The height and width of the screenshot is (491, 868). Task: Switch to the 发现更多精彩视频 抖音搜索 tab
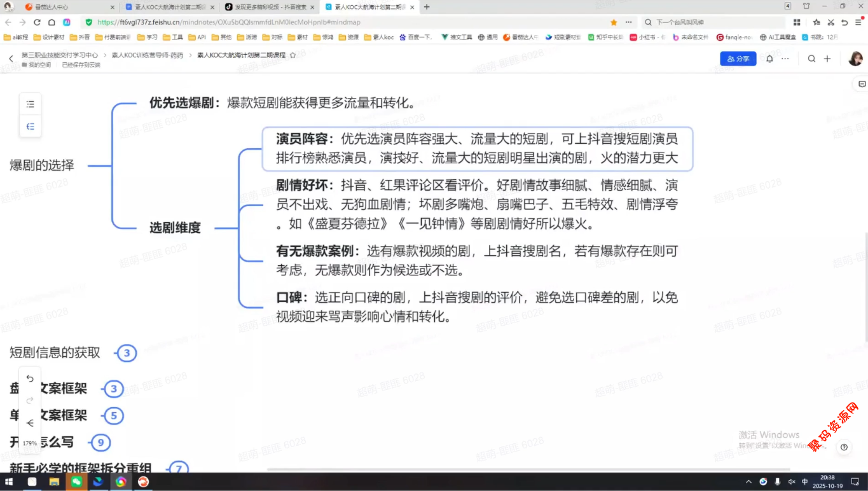click(x=270, y=6)
